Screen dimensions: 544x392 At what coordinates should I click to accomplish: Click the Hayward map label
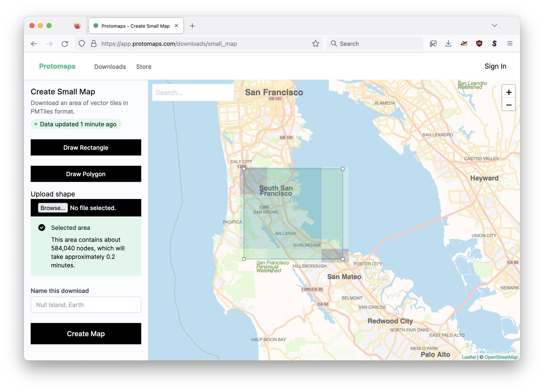tap(484, 178)
